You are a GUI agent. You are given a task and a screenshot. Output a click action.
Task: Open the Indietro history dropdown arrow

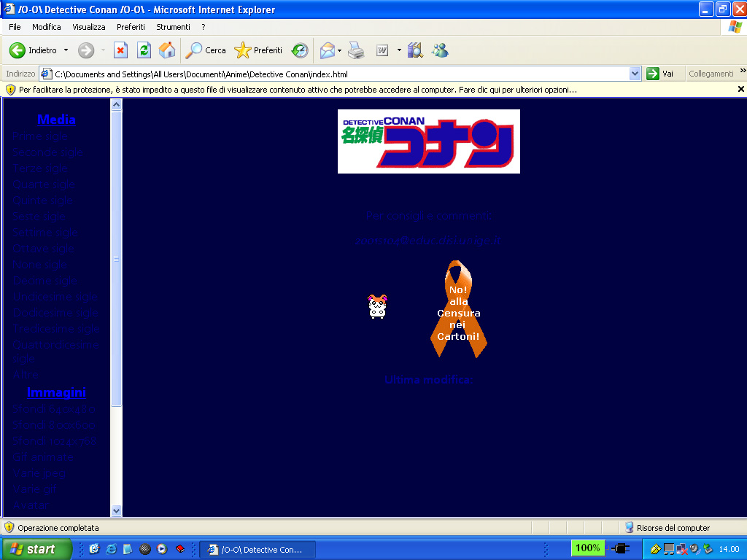click(x=66, y=50)
